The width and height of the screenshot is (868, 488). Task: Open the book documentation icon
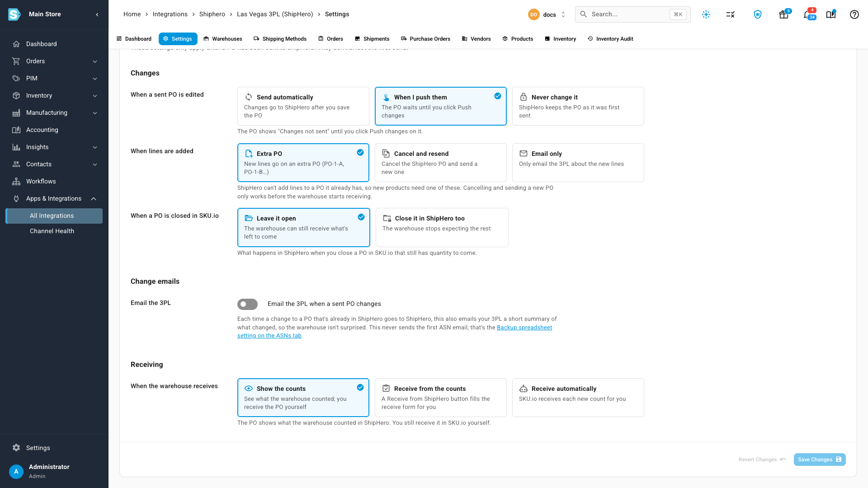(x=830, y=14)
